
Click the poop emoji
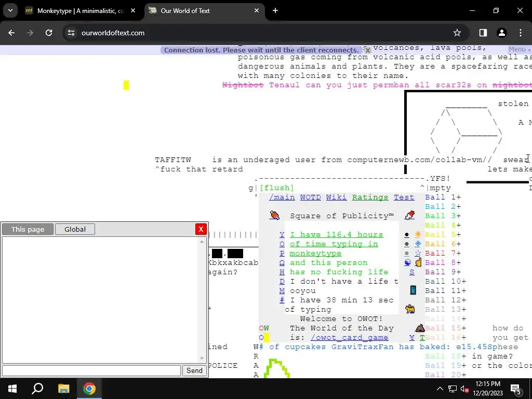(x=420, y=328)
